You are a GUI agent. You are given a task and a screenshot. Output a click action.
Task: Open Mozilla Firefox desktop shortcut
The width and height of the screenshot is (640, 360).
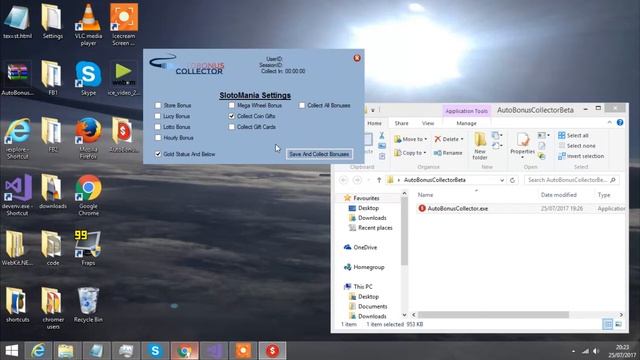tap(88, 137)
